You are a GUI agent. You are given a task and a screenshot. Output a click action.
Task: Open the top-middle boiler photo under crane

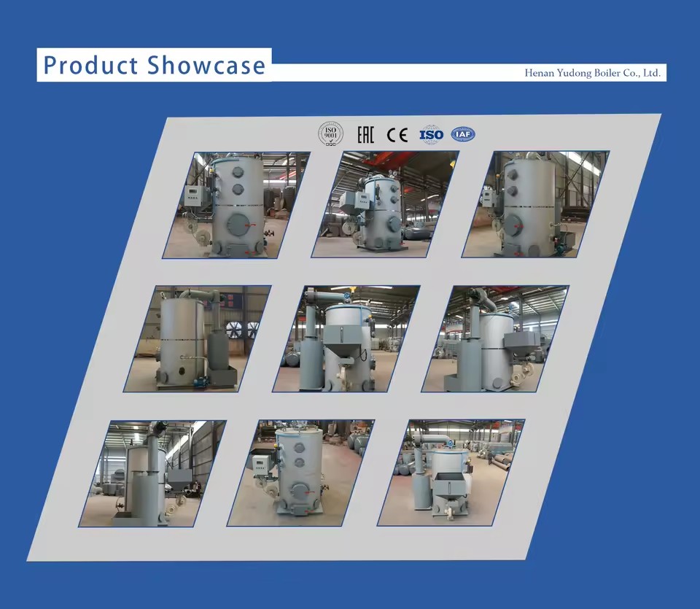385,204
